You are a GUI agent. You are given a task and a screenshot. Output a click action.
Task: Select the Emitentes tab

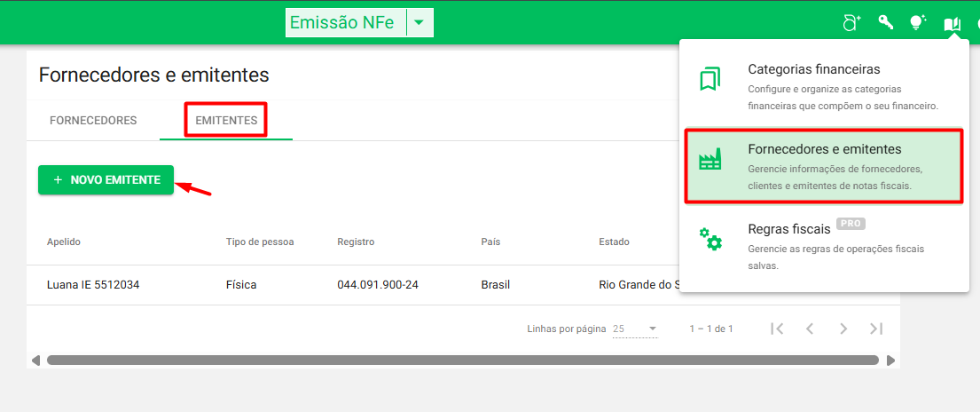[x=226, y=120]
